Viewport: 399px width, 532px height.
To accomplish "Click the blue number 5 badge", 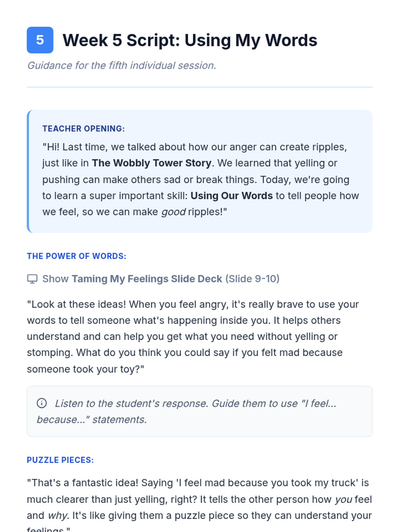I will point(40,40).
